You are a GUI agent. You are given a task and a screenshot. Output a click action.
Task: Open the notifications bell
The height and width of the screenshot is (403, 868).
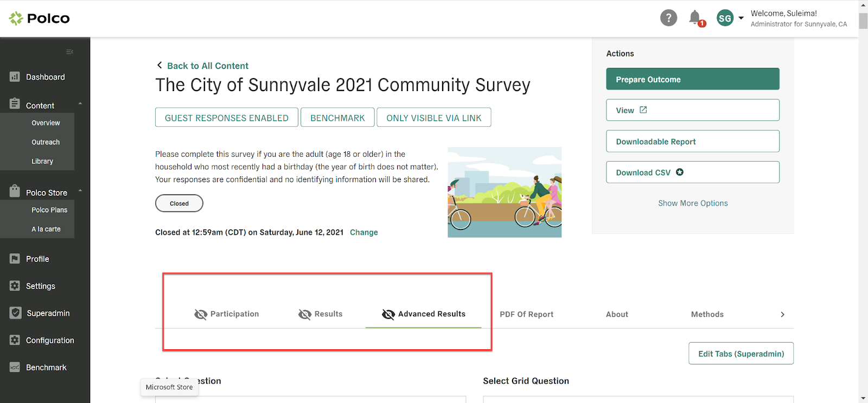tap(695, 17)
